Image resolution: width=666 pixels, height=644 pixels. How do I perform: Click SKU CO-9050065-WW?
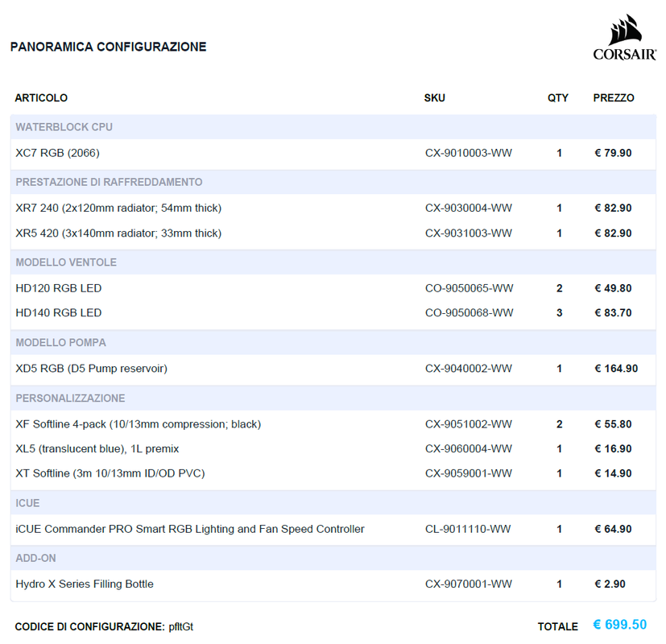click(x=469, y=288)
